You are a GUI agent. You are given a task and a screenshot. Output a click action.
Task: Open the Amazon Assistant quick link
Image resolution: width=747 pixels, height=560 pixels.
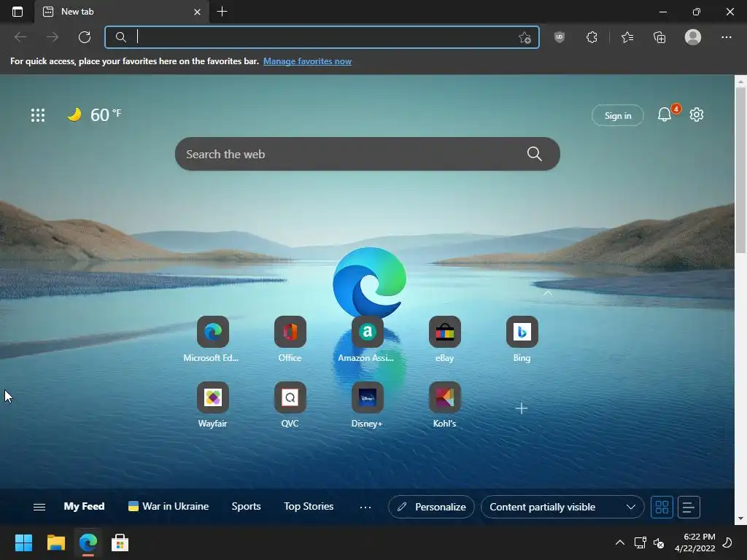click(x=367, y=339)
